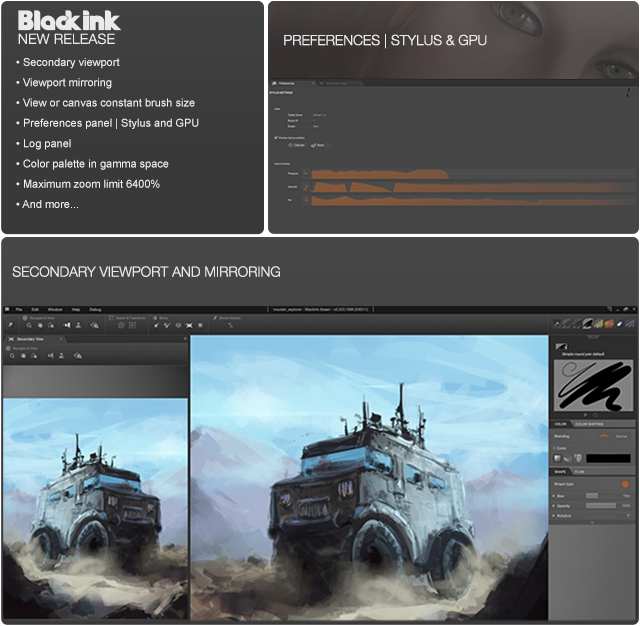Viewport: 640px width, 626px height.
Task: Expand the Rotation parameter
Action: [x=554, y=516]
